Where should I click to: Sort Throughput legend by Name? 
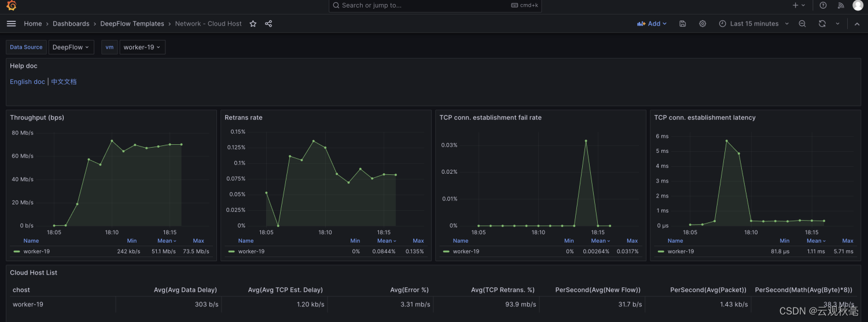click(31, 241)
